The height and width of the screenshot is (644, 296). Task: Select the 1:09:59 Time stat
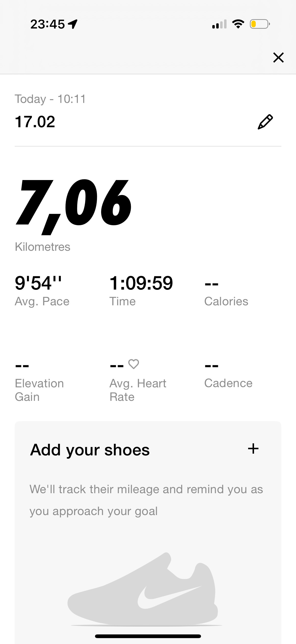point(141,291)
